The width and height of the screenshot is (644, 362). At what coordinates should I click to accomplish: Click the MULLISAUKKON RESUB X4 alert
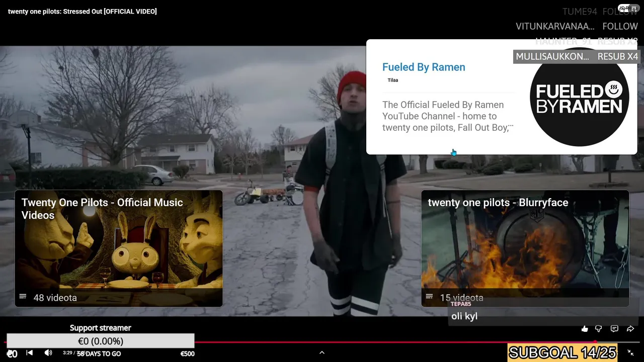(576, 56)
